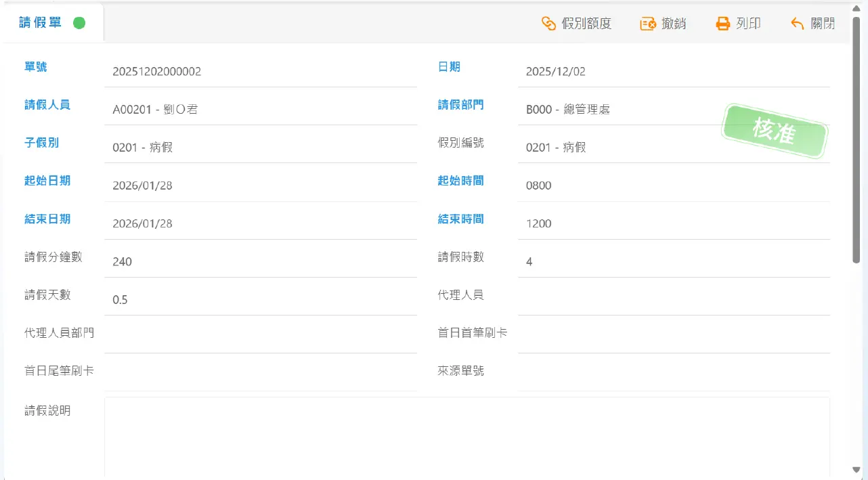The width and height of the screenshot is (868, 480).
Task: Click the green 核准 approval stamp
Action: click(774, 132)
